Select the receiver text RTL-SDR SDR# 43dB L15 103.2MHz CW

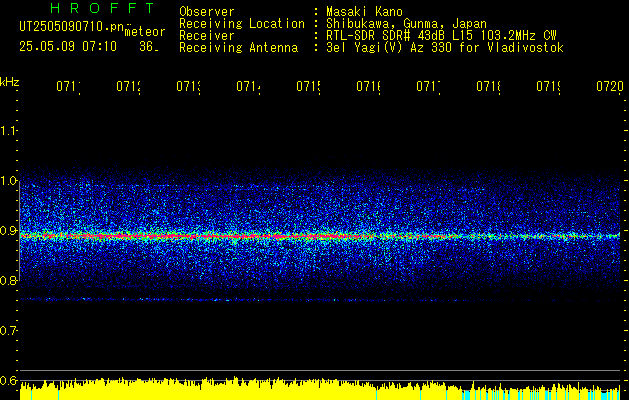pos(441,36)
